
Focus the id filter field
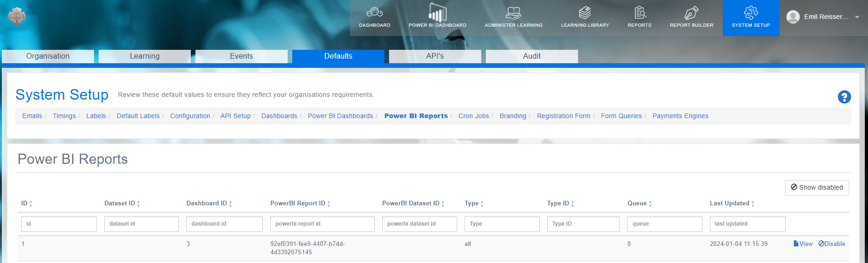[59, 224]
